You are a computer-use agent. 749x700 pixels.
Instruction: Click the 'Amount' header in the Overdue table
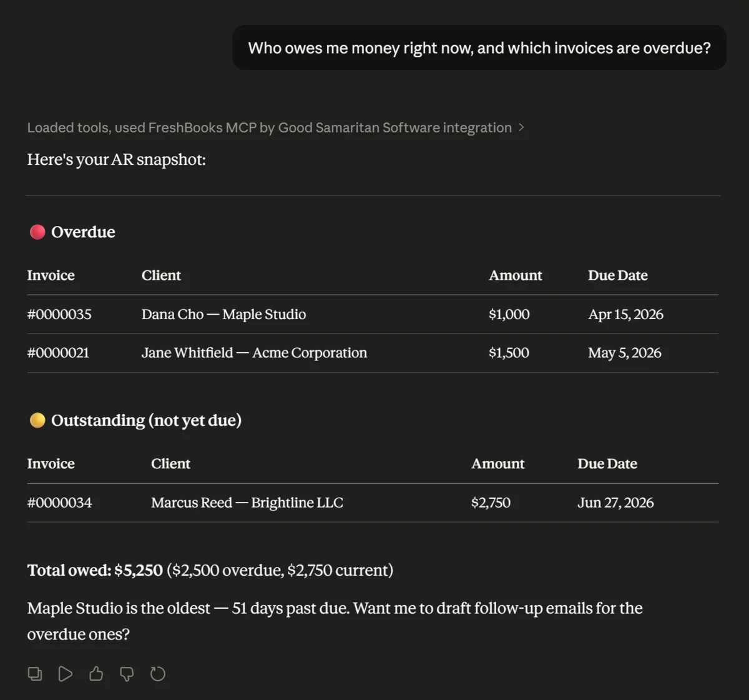point(516,275)
